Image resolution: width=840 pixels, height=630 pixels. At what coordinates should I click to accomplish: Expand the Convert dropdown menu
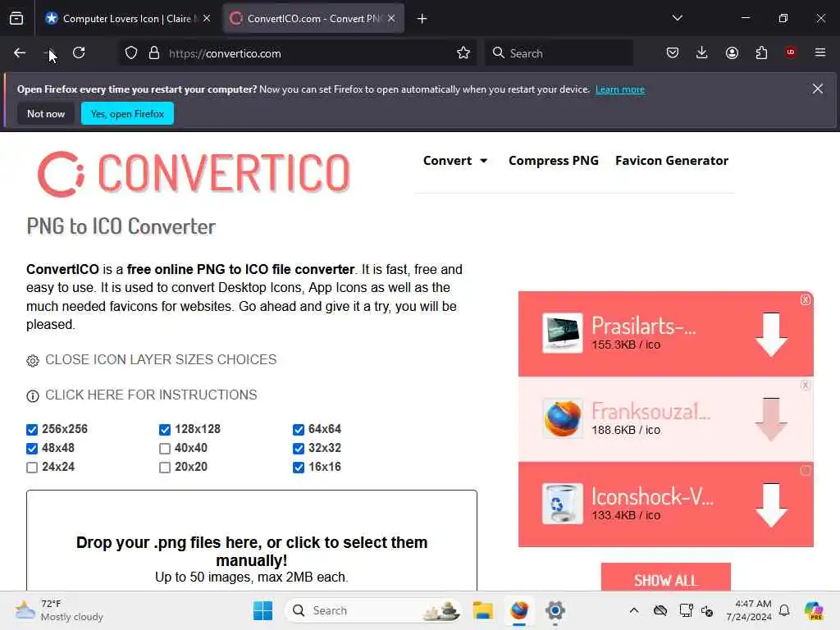click(454, 161)
